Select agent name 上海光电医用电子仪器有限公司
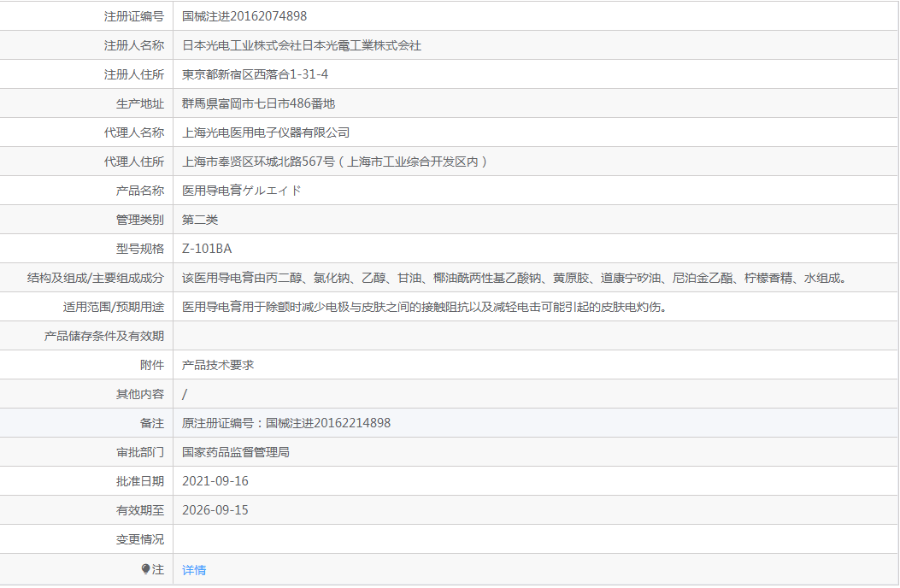 (266, 132)
